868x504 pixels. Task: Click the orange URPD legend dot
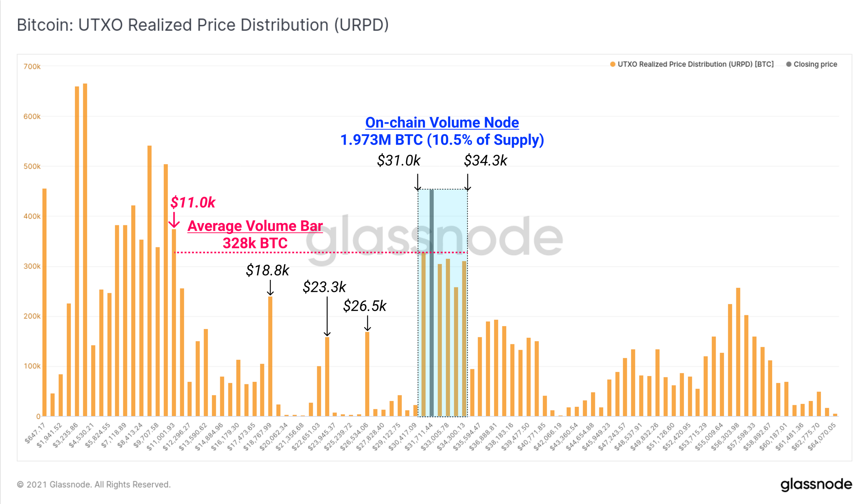(x=613, y=64)
